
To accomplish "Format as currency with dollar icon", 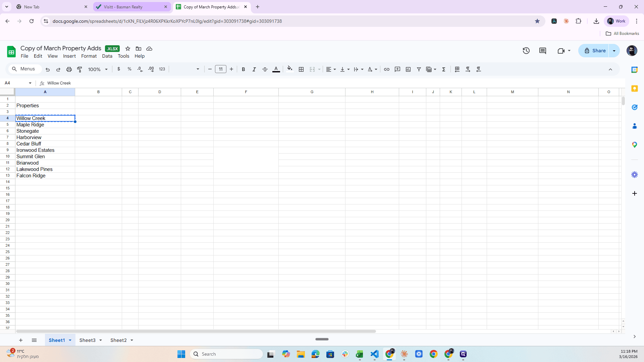I will tap(119, 69).
